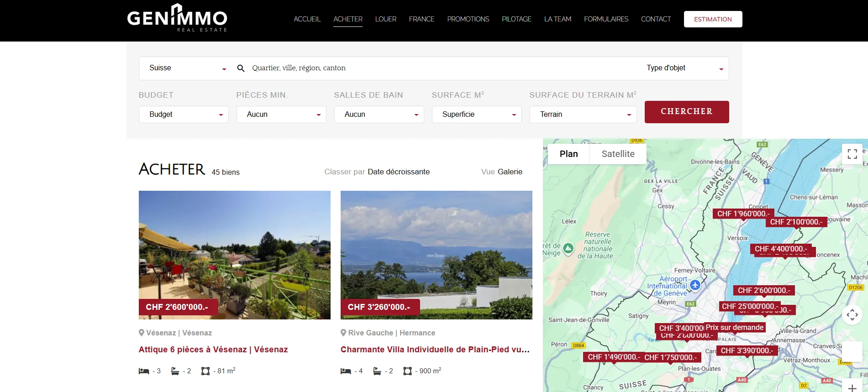This screenshot has width=868, height=392.
Task: Toggle fullscreen map view icon
Action: 852,154
